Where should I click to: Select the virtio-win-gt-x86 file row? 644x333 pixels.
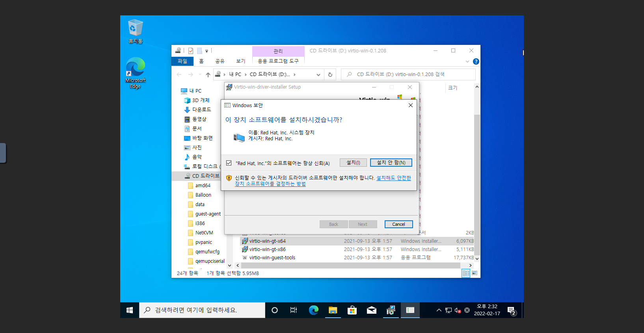tap(357, 249)
